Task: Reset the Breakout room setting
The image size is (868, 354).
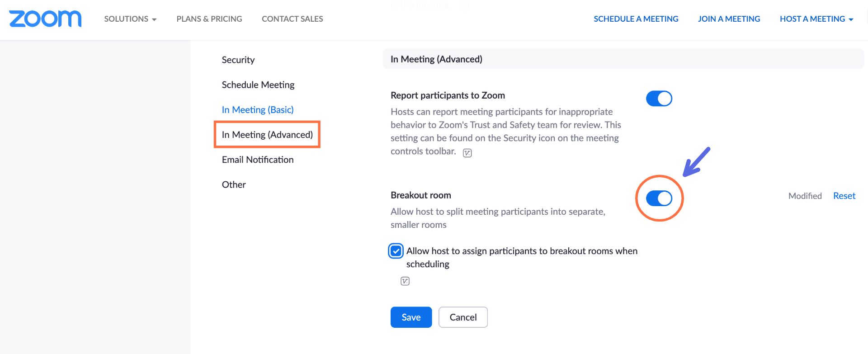Action: tap(844, 196)
